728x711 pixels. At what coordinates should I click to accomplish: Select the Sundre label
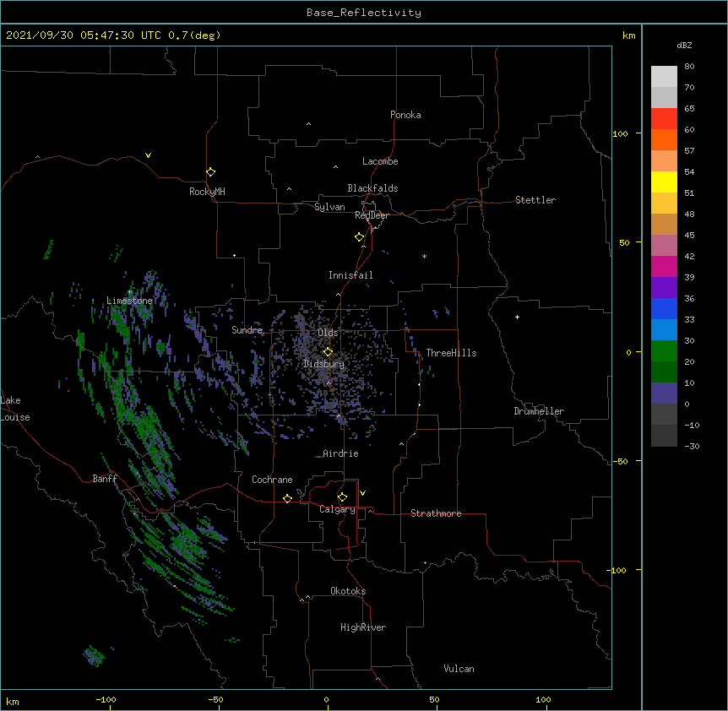click(x=247, y=330)
